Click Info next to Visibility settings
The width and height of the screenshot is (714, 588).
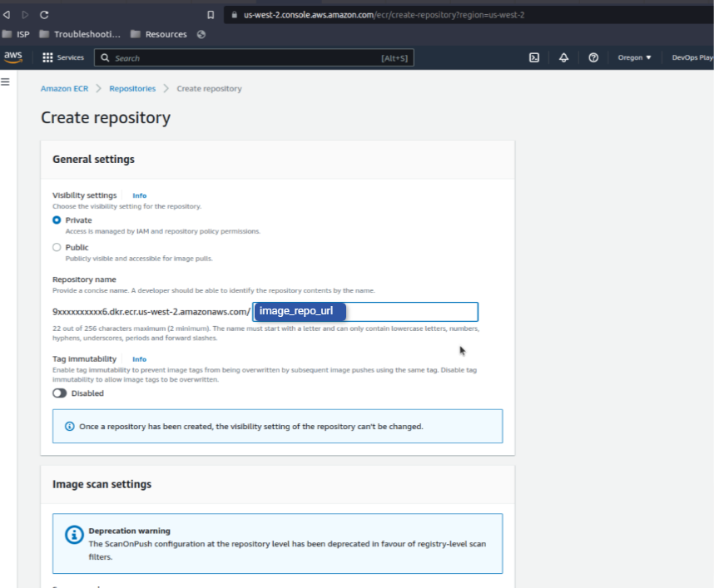tap(139, 195)
